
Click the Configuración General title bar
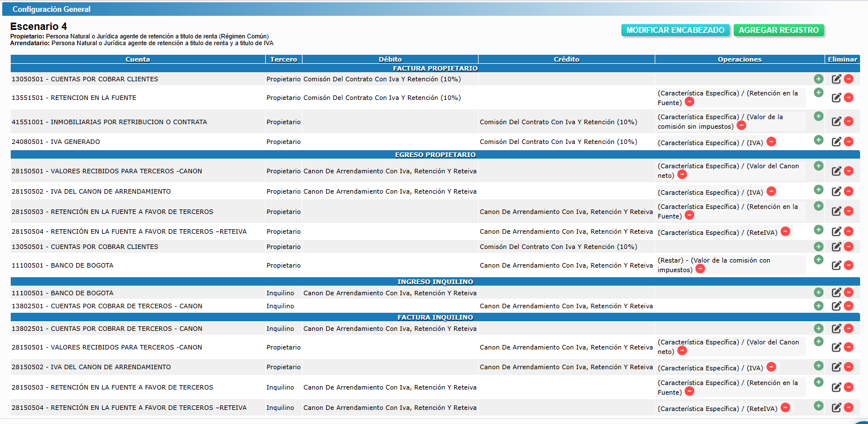tap(51, 10)
